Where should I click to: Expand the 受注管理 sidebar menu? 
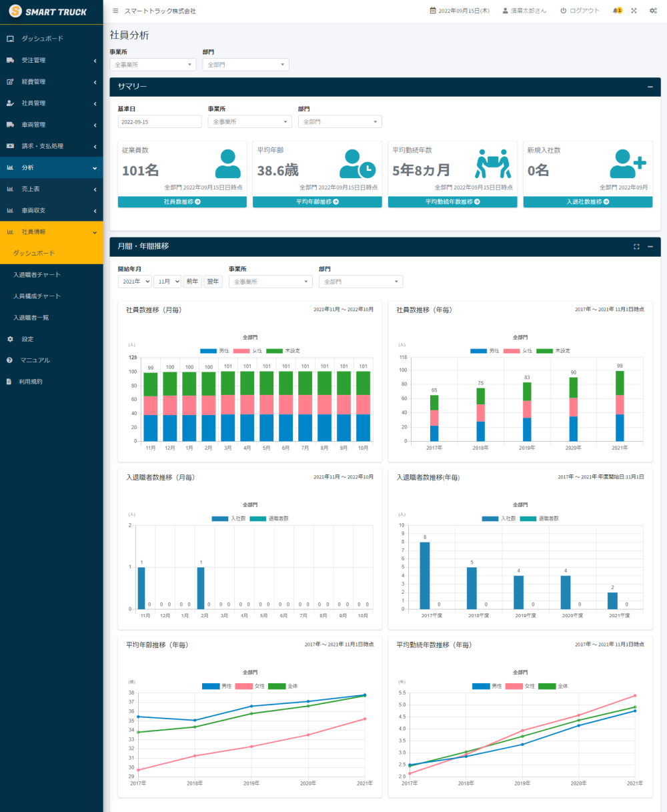pyautogui.click(x=51, y=60)
